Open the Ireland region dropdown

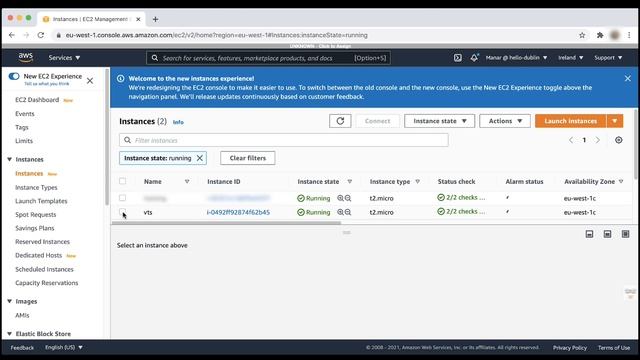pyautogui.click(x=571, y=58)
